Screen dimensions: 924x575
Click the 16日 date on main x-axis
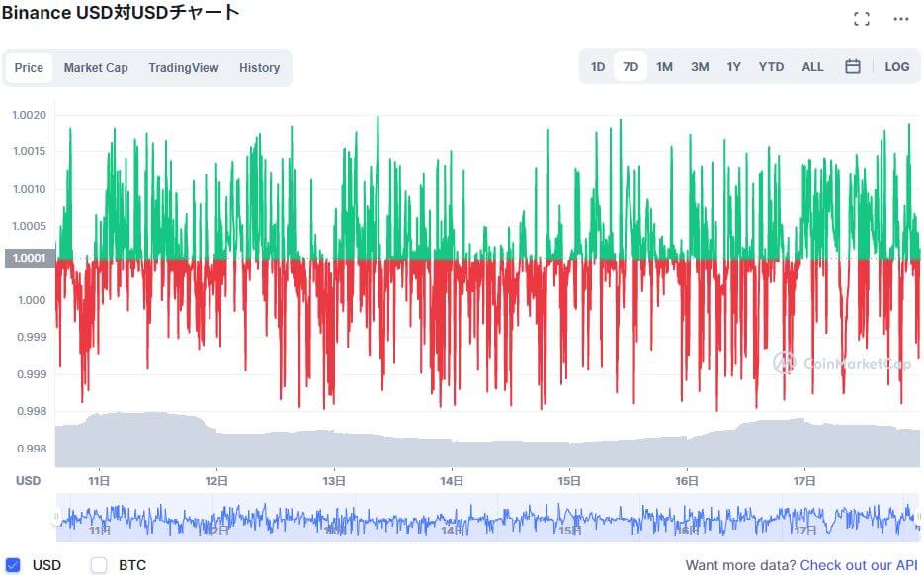(687, 481)
